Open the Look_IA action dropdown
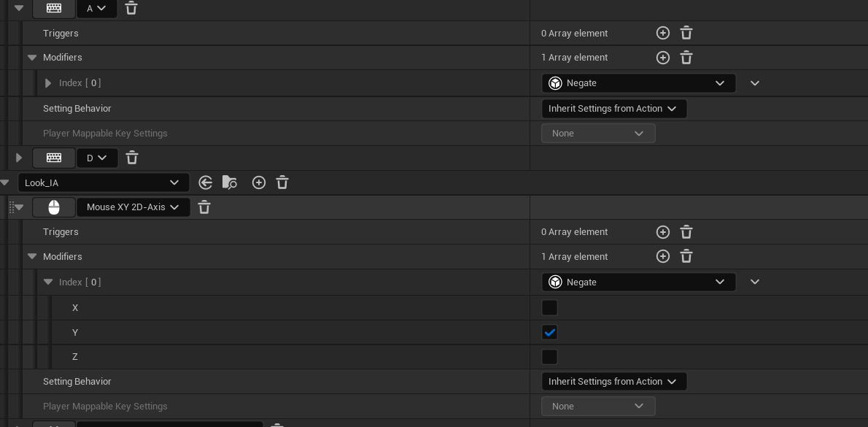868x427 pixels. (104, 182)
